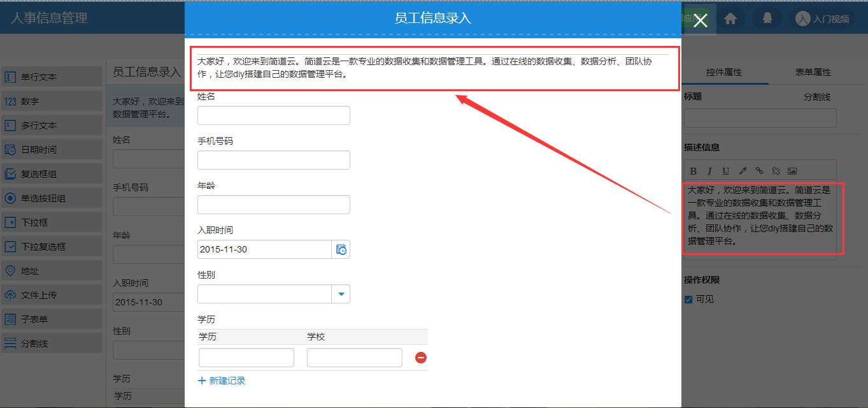Apply underline in 描述信息 editor
This screenshot has height=408, width=868.
click(x=726, y=171)
